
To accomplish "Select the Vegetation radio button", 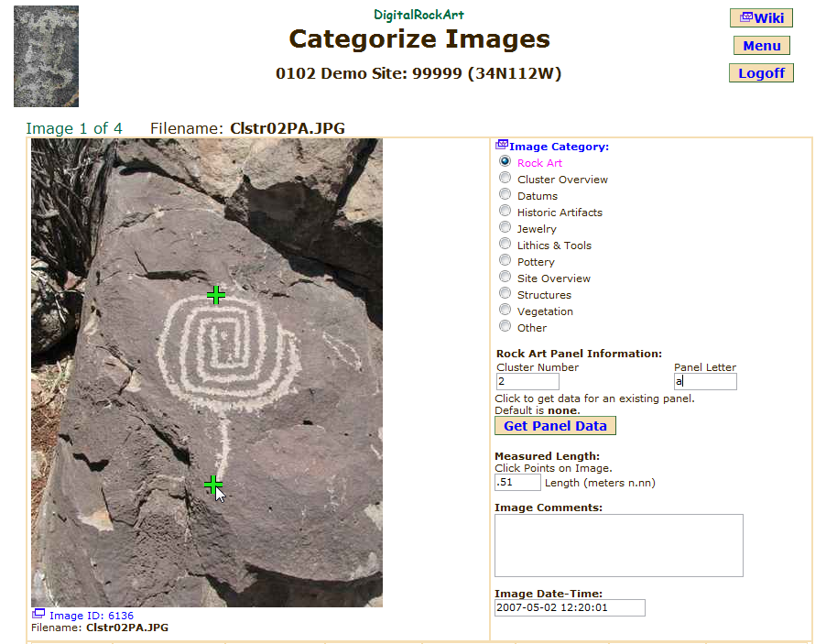I will point(505,311).
